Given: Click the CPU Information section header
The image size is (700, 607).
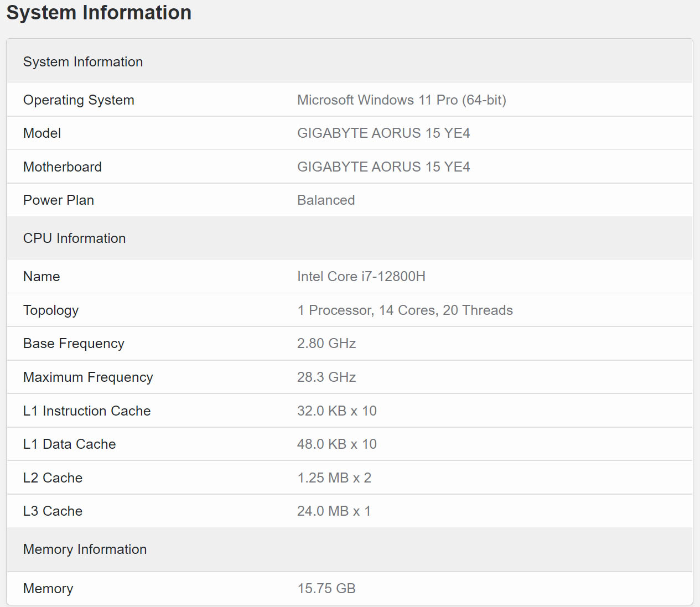Looking at the screenshot, I should coord(75,238).
